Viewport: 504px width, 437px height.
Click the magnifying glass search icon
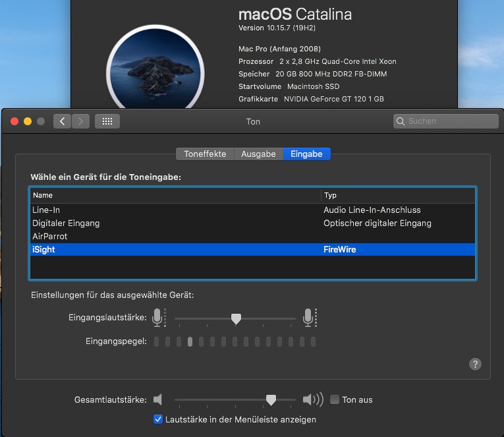point(400,121)
